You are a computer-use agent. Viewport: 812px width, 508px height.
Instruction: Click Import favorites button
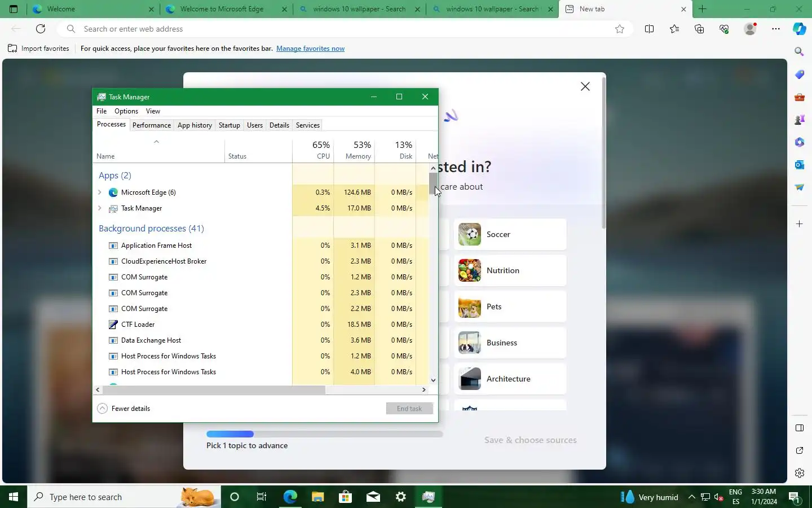tap(38, 49)
